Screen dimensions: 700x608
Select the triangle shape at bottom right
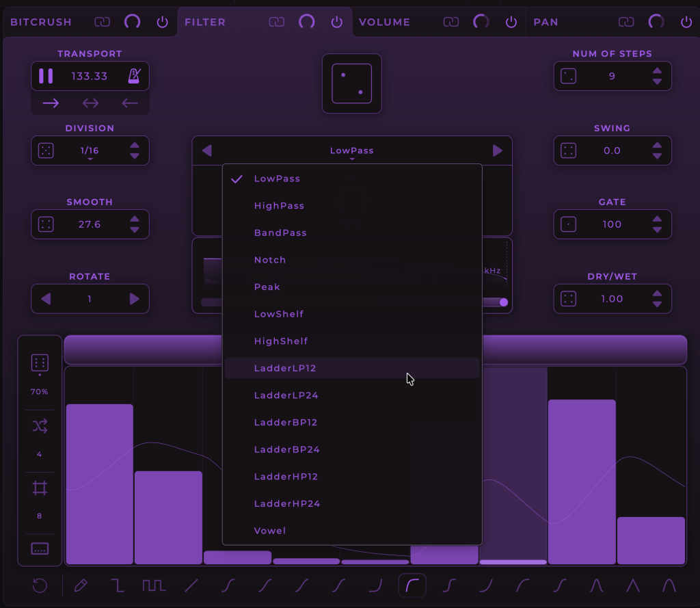coord(633,585)
